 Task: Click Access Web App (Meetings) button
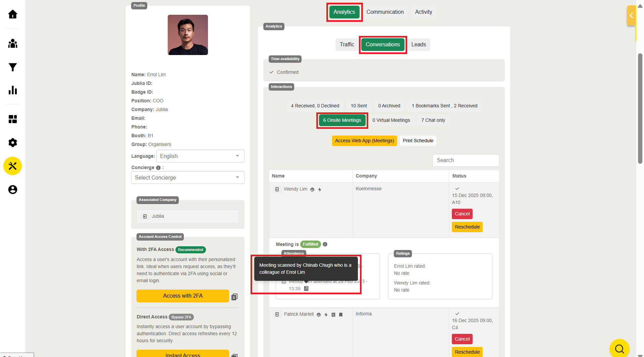point(365,141)
